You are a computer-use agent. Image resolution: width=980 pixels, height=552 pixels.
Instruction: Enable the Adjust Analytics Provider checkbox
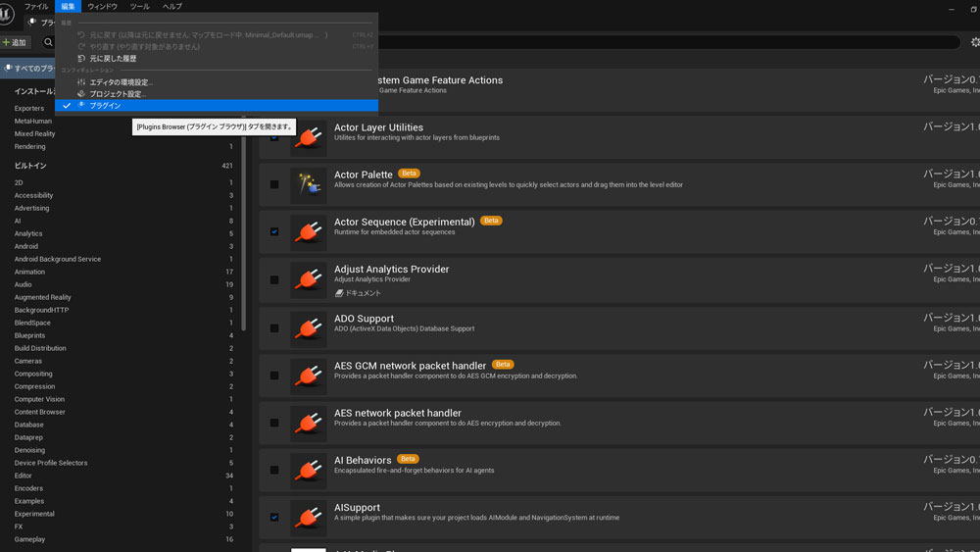click(x=274, y=280)
